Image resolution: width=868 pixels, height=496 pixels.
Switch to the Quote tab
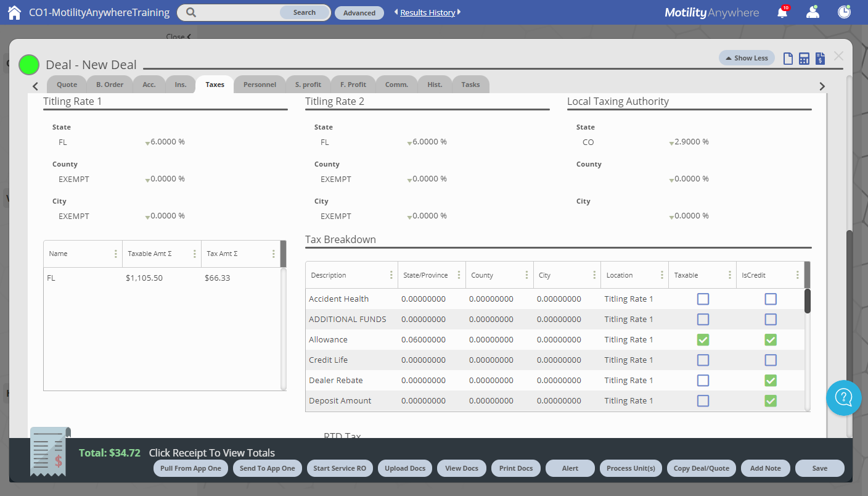tap(67, 85)
